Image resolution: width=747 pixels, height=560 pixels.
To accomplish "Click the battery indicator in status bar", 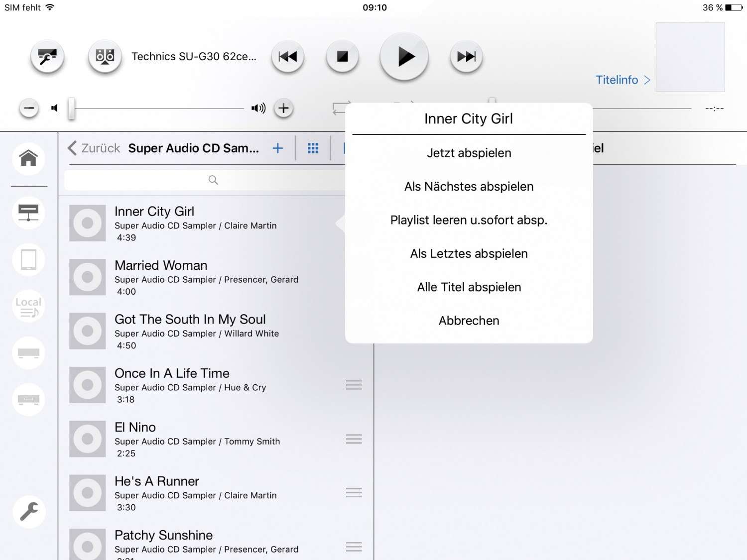I will coord(734,7).
